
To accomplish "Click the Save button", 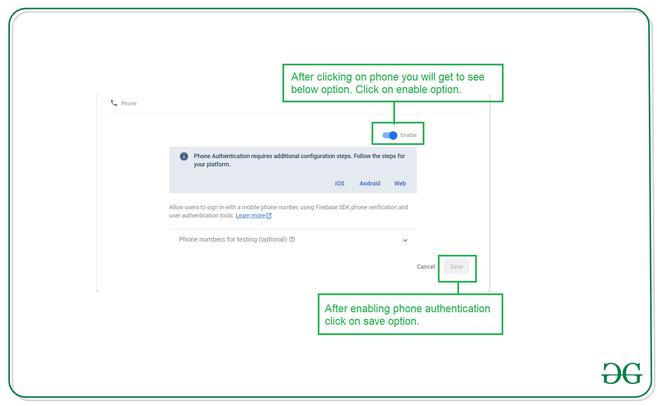I will coord(456,267).
